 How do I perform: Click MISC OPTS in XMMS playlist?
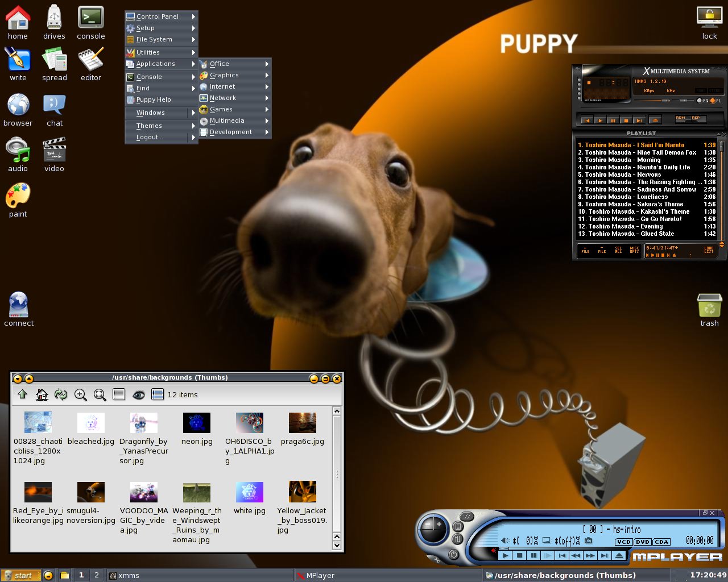[634, 250]
